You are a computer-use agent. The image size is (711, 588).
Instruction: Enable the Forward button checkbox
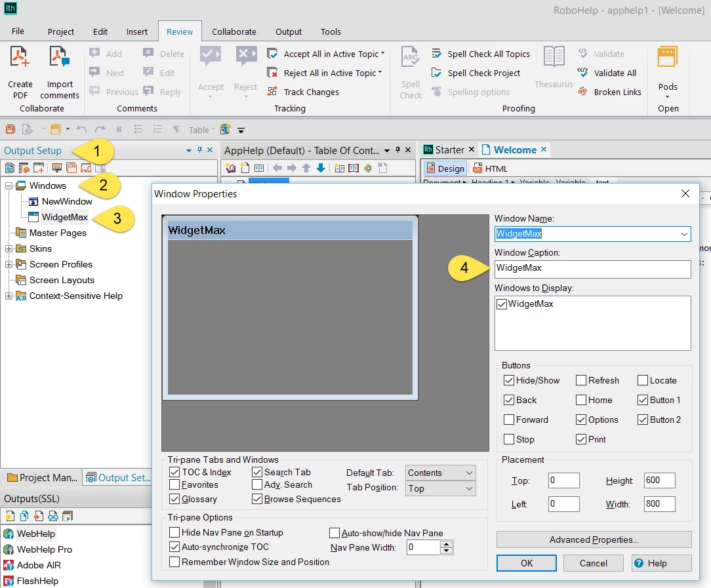coord(509,420)
